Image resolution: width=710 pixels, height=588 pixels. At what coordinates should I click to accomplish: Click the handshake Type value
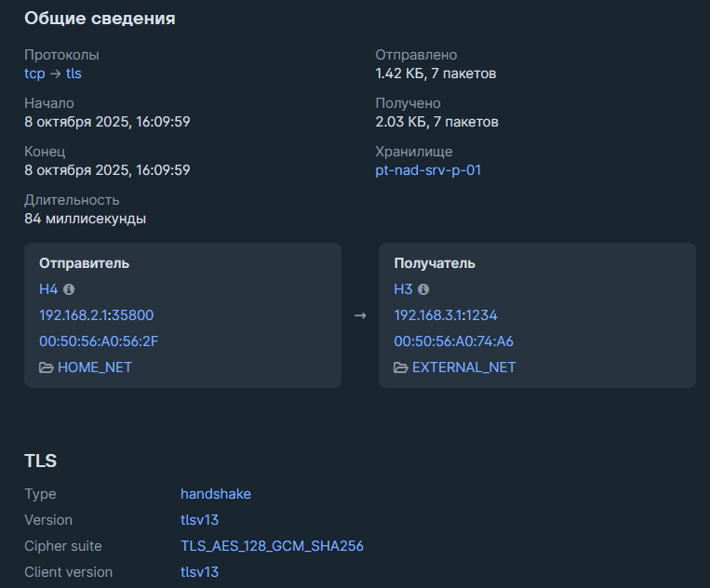click(216, 494)
